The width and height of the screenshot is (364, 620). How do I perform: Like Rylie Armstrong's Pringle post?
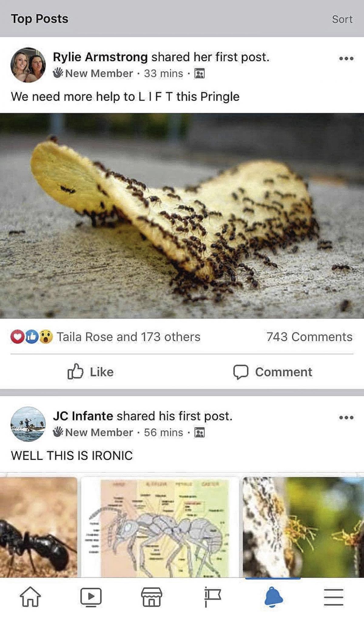tap(90, 372)
